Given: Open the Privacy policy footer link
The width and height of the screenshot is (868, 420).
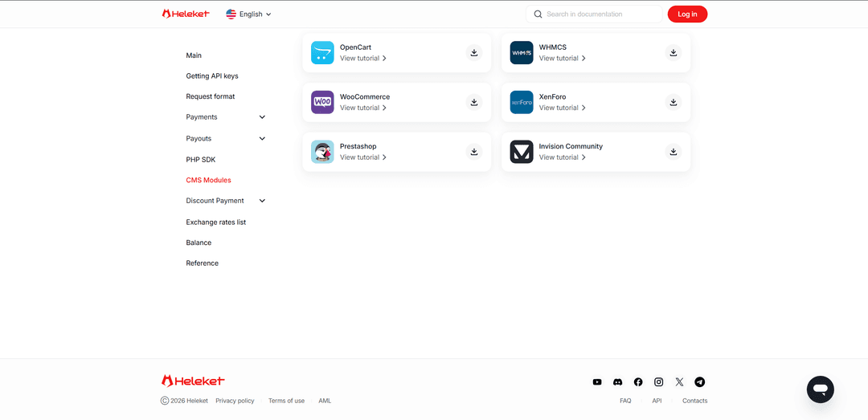Looking at the screenshot, I should click(x=235, y=401).
